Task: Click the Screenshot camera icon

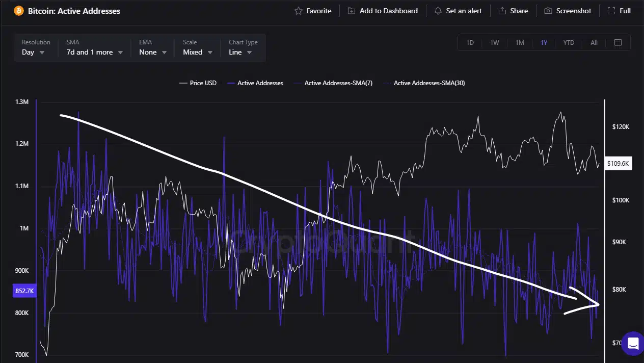Action: point(548,11)
